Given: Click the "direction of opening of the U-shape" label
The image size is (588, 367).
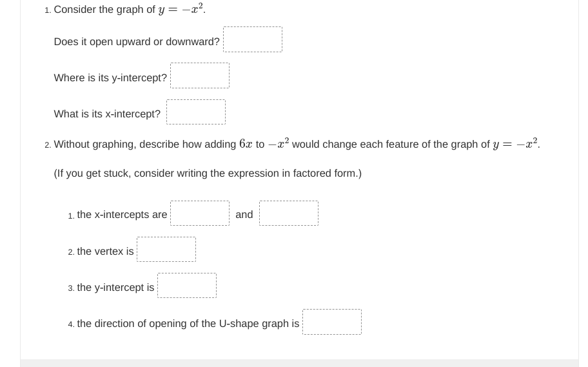Looking at the screenshot, I should 188,324.
